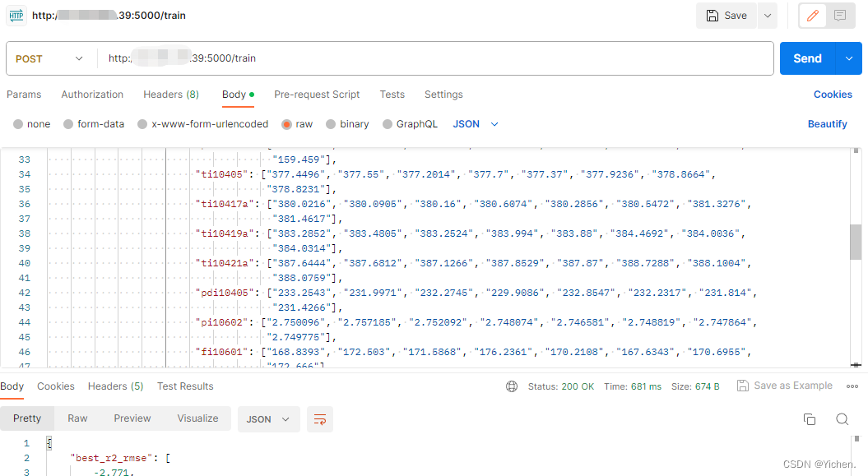Screen dimensions: 868x476
Task: Open the Pre-request Script tab
Action: tap(317, 95)
